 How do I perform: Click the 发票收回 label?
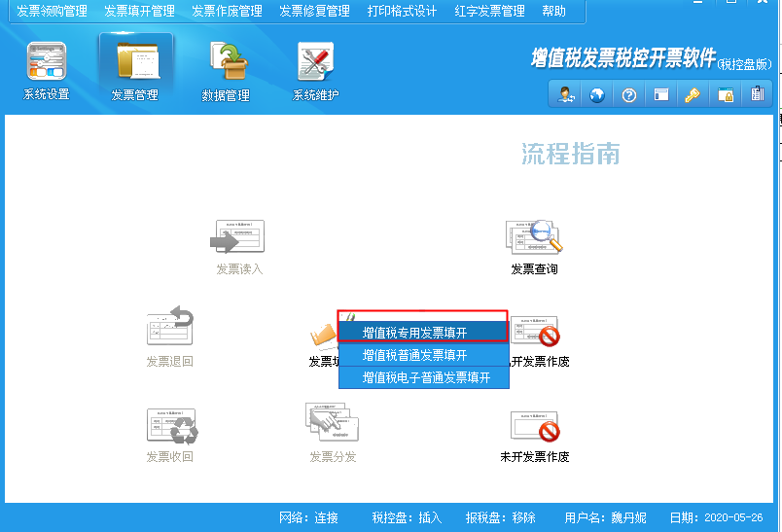tap(169, 457)
